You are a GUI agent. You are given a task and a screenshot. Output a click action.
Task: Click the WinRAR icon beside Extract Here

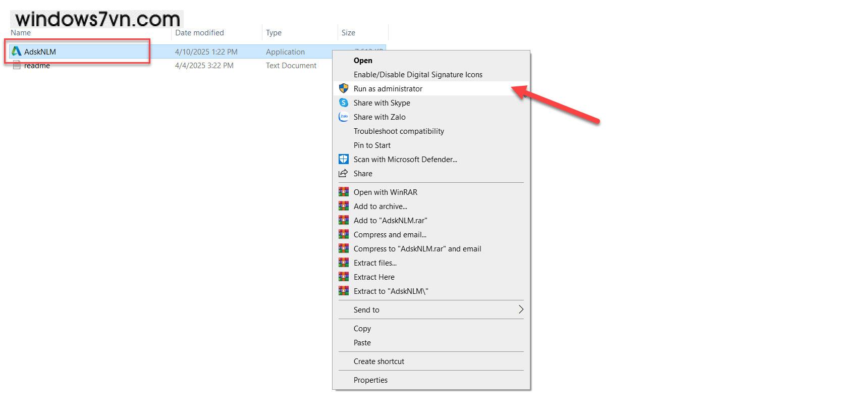[344, 277]
